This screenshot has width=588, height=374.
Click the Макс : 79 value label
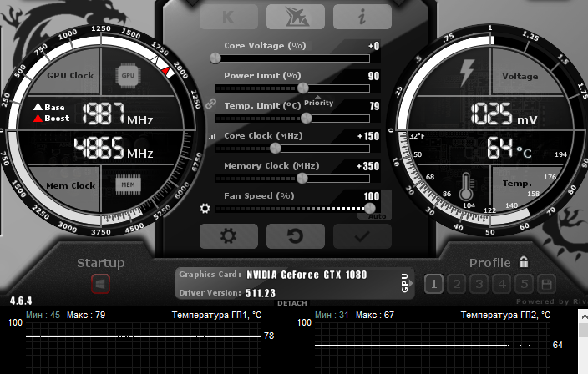pyautogui.click(x=86, y=315)
